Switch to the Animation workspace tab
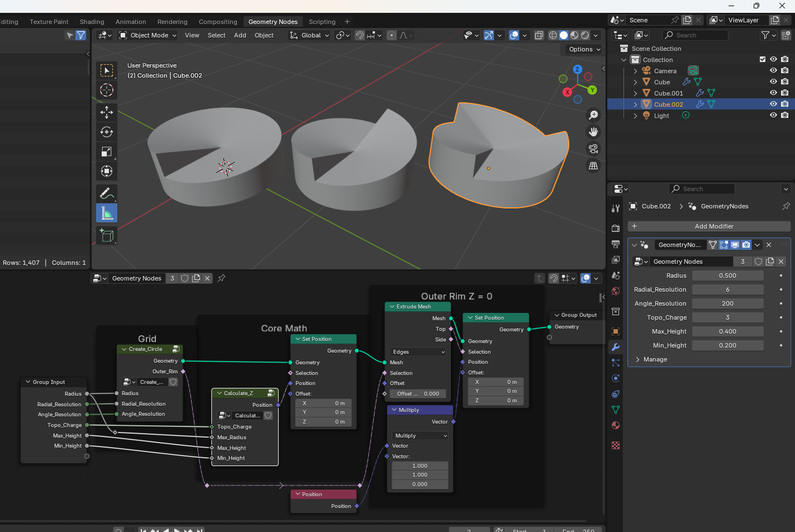The height and width of the screenshot is (532, 795). point(131,22)
